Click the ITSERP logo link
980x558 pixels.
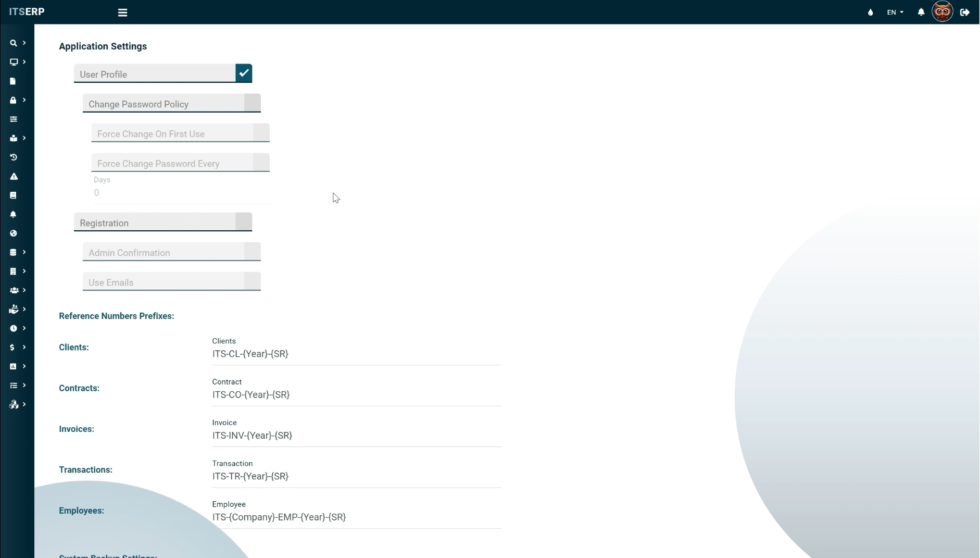[x=27, y=12]
